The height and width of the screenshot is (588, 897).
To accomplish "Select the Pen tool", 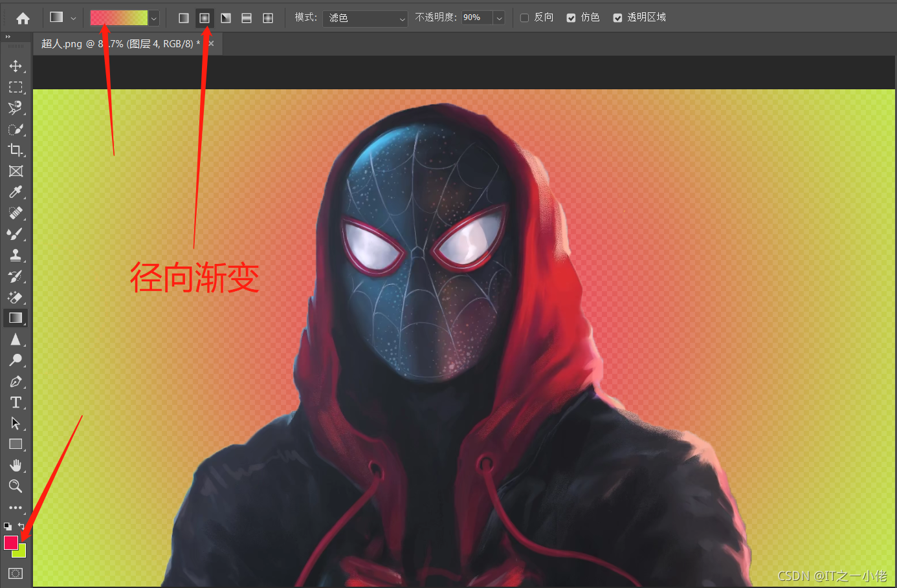I will pyautogui.click(x=16, y=381).
